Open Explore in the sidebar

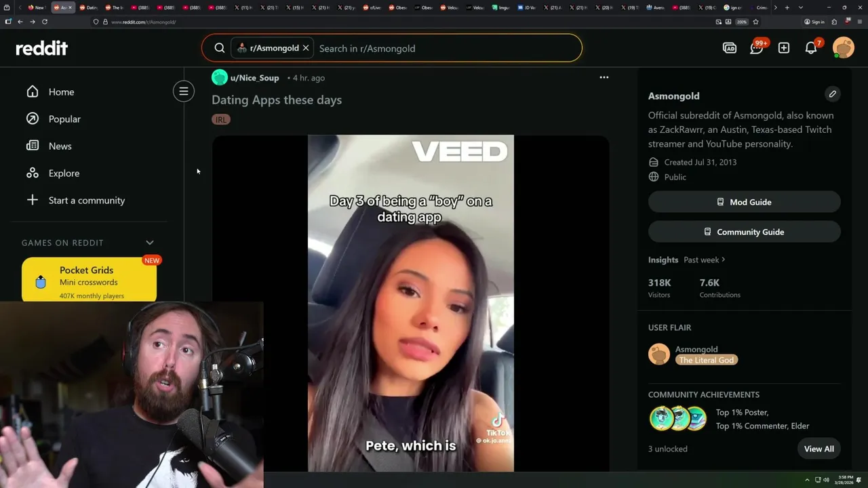click(64, 173)
